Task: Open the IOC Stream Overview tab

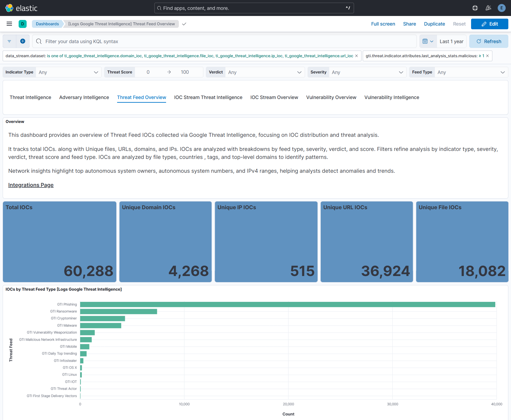Action: coord(274,97)
